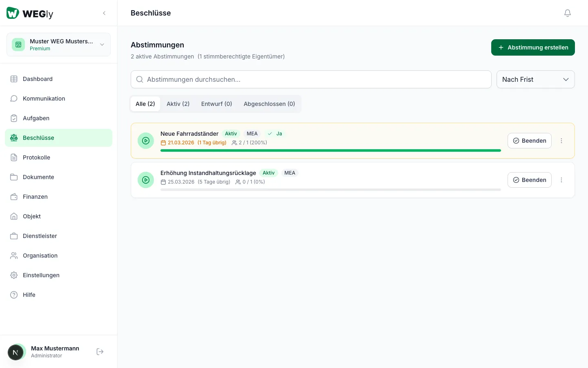Open Protokolle from the sidebar
Screen dimensions: 588x368
click(36, 157)
